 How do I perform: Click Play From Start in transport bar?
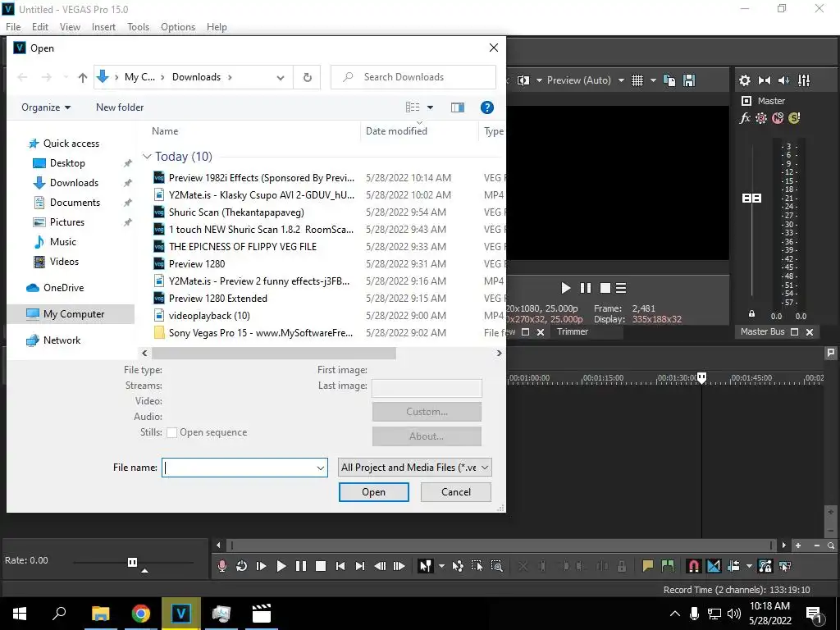[262, 566]
